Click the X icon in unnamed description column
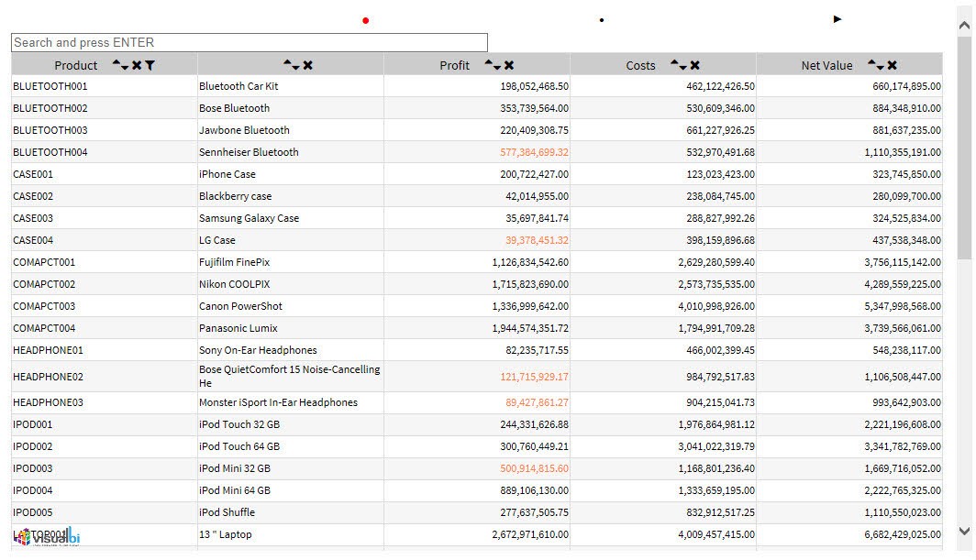976x560 pixels. pyautogui.click(x=308, y=65)
